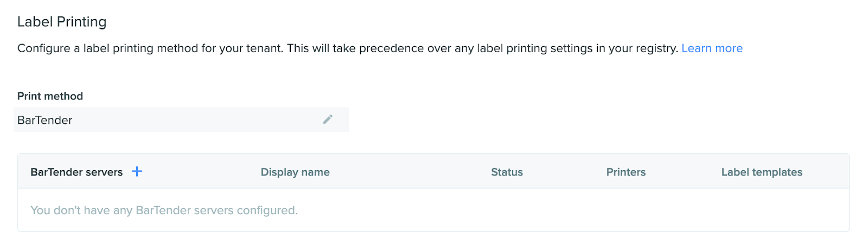The width and height of the screenshot is (868, 250).
Task: Click the no BarTender servers configured message
Action: coord(164,210)
